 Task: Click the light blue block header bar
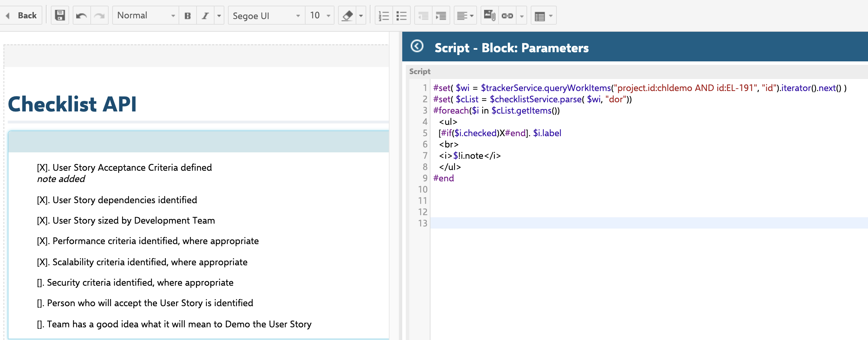pos(198,142)
